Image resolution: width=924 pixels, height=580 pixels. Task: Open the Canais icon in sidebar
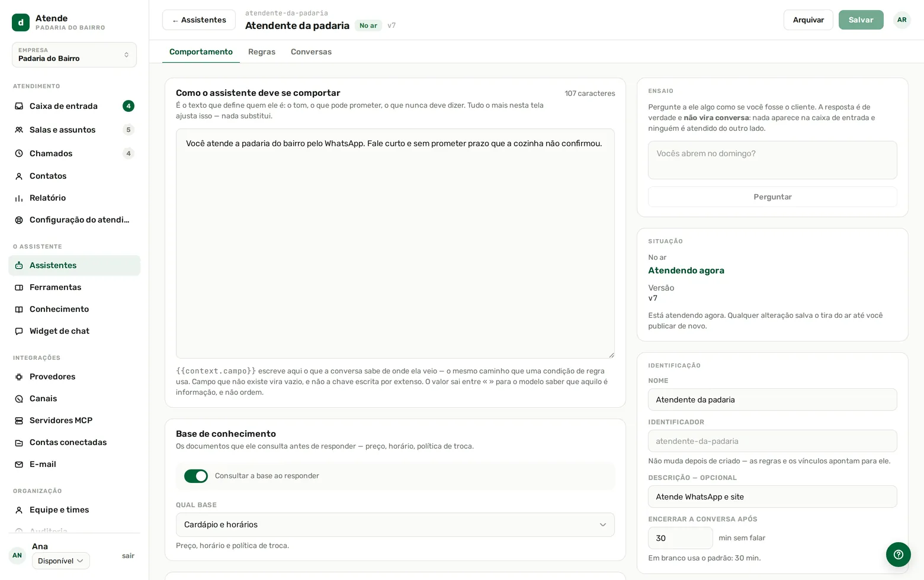coord(19,399)
